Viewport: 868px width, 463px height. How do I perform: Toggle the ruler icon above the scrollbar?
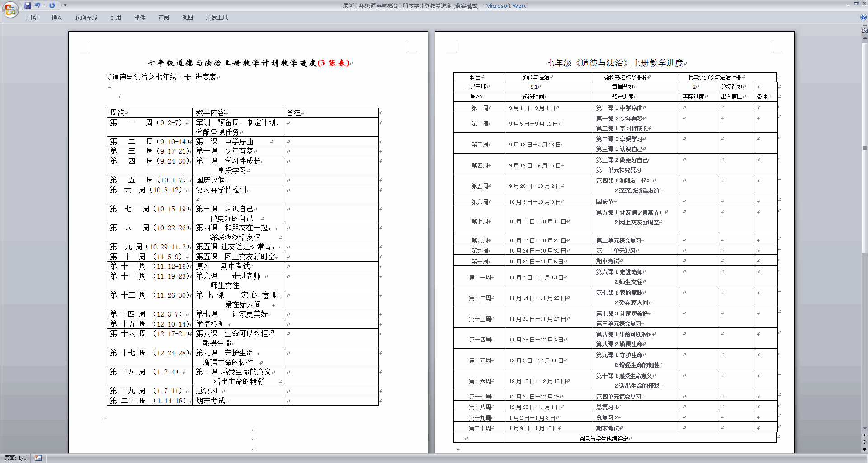click(865, 31)
